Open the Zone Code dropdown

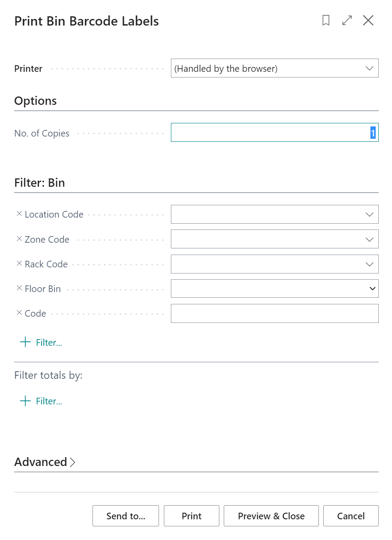coord(369,240)
